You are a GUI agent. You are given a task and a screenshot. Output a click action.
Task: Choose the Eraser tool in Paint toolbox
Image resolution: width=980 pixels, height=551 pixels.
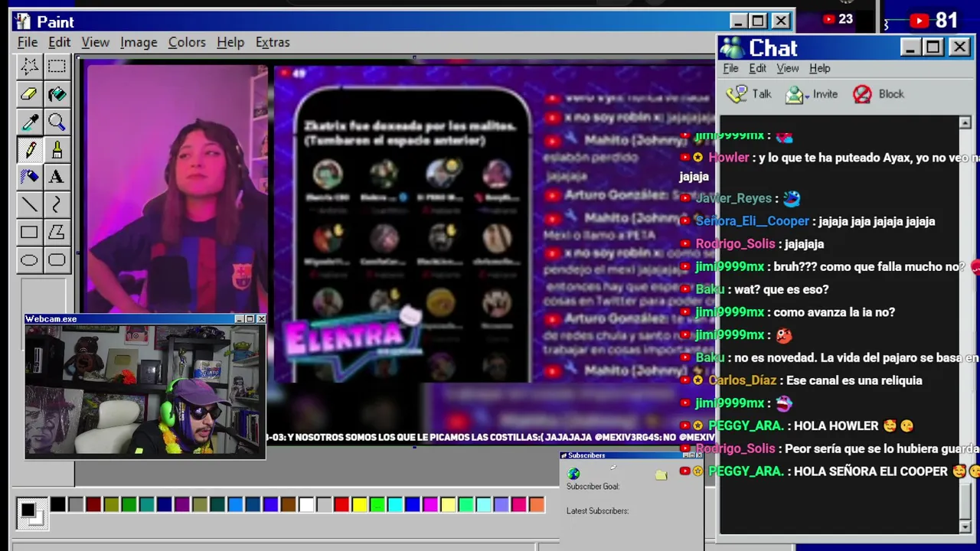(29, 94)
